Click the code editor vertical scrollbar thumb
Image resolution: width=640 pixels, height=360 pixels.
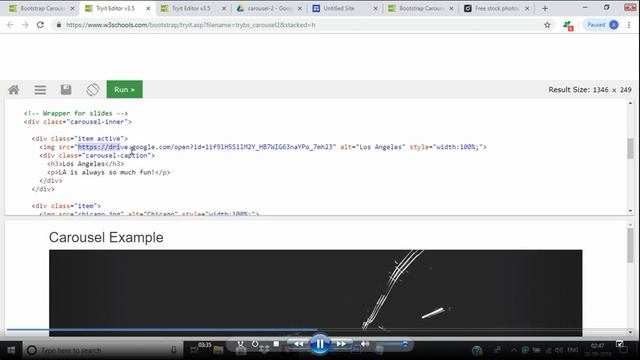(x=630, y=149)
